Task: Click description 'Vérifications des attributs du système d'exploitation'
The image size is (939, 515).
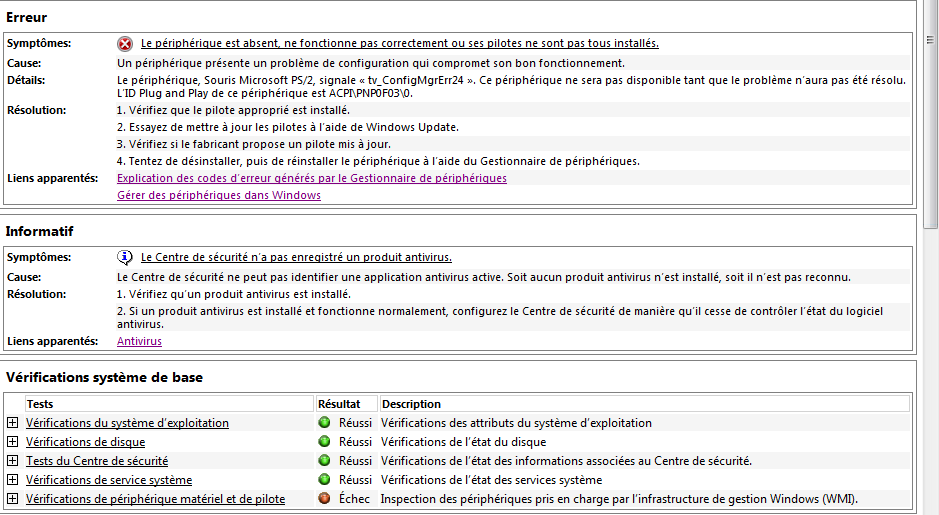Action: pos(516,423)
